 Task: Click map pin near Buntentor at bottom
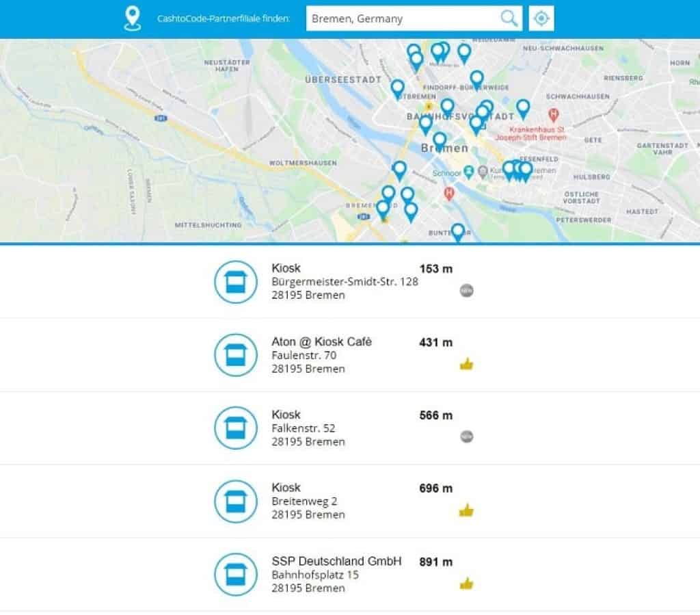click(457, 232)
